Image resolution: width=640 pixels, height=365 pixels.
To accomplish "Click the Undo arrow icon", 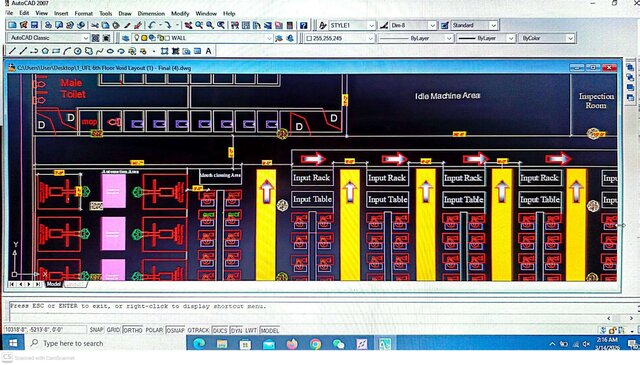I will tap(152, 25).
